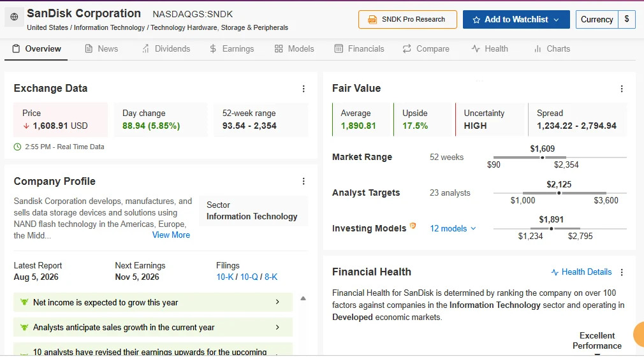Click 52-week range 93.54 - 2,354 value

[249, 126]
